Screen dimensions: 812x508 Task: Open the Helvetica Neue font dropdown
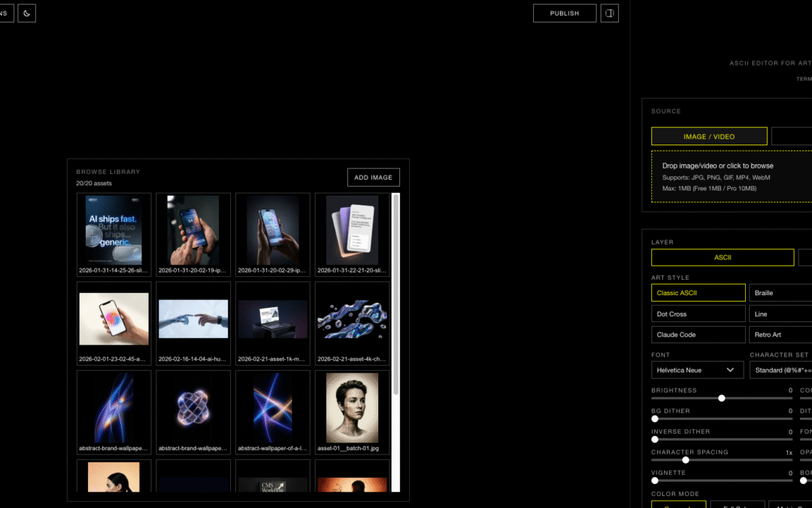pyautogui.click(x=697, y=370)
